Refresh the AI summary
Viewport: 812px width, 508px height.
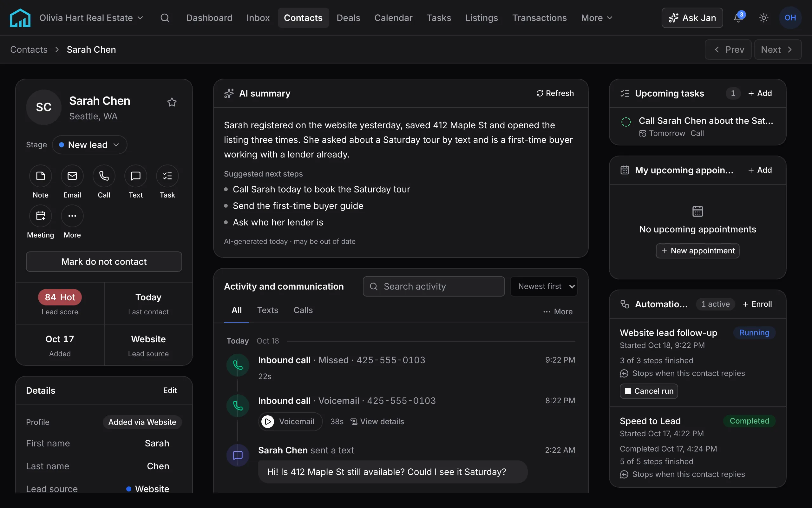pyautogui.click(x=555, y=93)
